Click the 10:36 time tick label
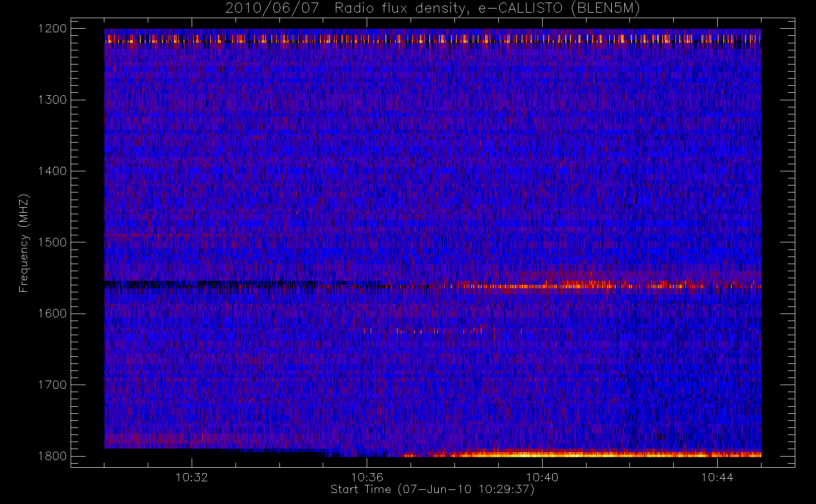Image resolution: width=816 pixels, height=504 pixels. click(x=367, y=477)
